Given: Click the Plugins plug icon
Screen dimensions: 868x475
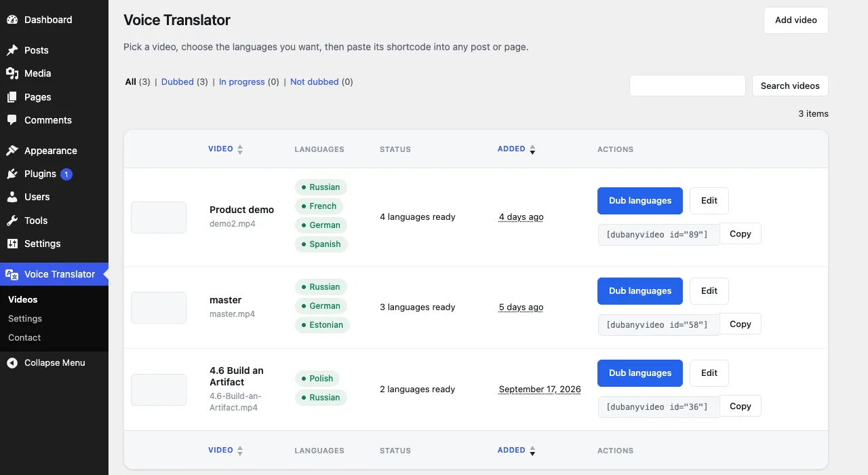Looking at the screenshot, I should (12, 174).
